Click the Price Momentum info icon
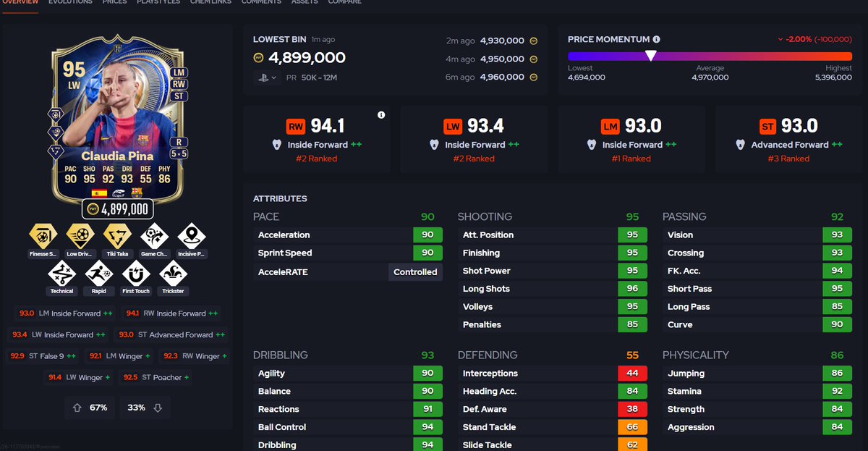Image resolution: width=868 pixels, height=451 pixels. click(x=656, y=40)
